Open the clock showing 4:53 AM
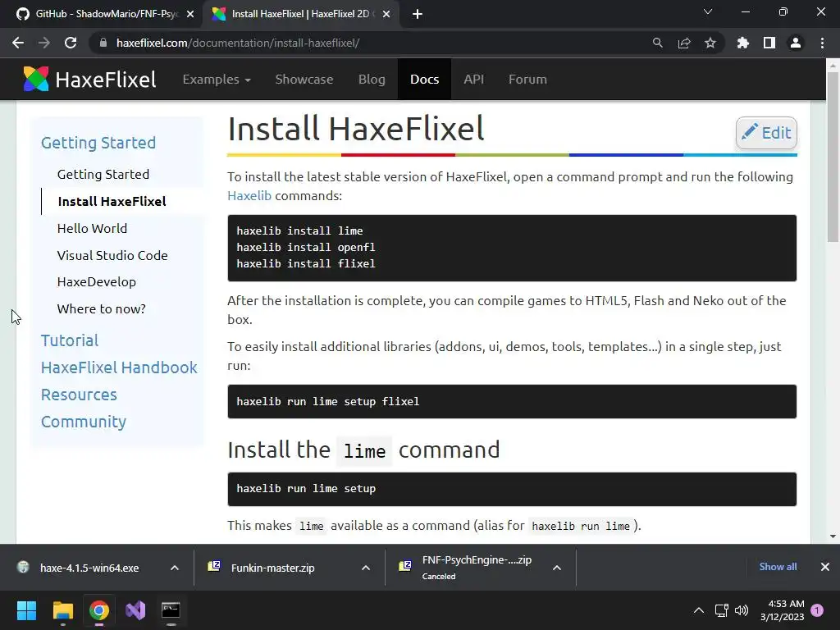The image size is (840, 630). [x=782, y=610]
